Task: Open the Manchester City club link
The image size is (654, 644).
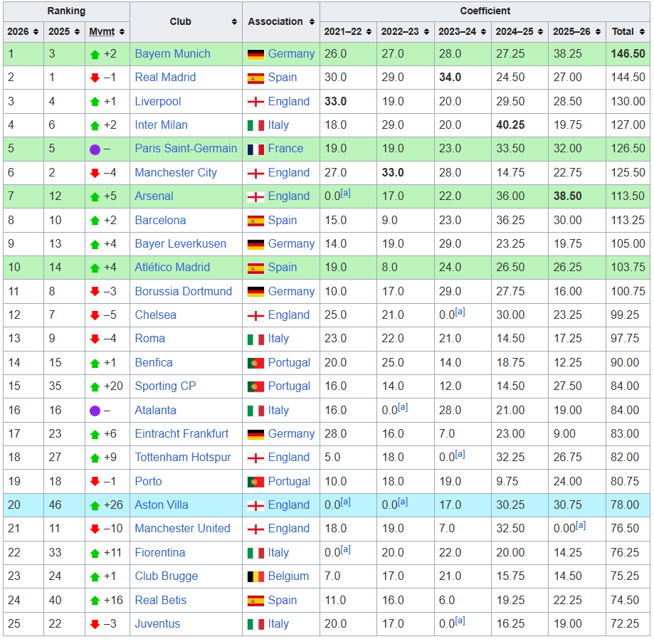Action: (x=176, y=173)
